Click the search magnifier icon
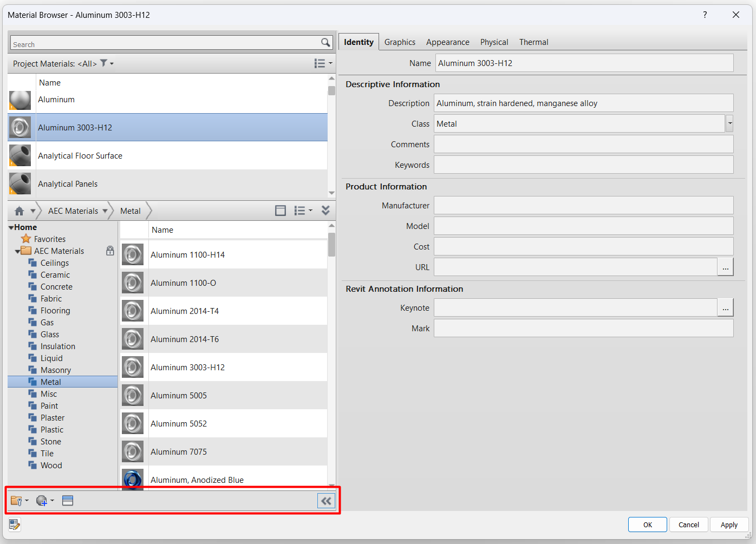Viewport: 756px width, 544px height. [325, 42]
